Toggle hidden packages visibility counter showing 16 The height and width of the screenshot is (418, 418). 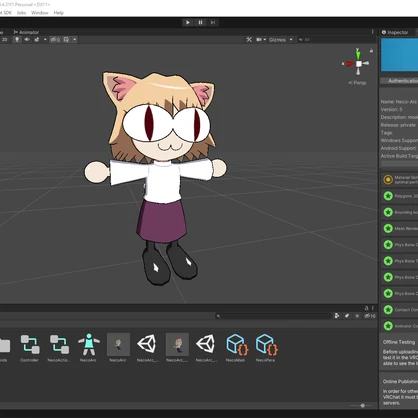[x=370, y=316]
